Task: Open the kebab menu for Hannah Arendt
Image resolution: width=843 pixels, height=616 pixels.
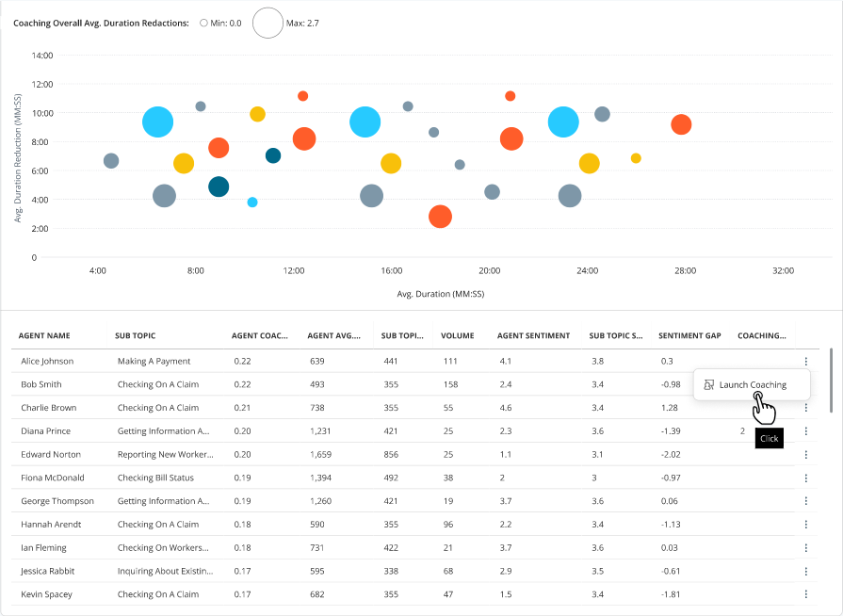Action: tap(805, 525)
